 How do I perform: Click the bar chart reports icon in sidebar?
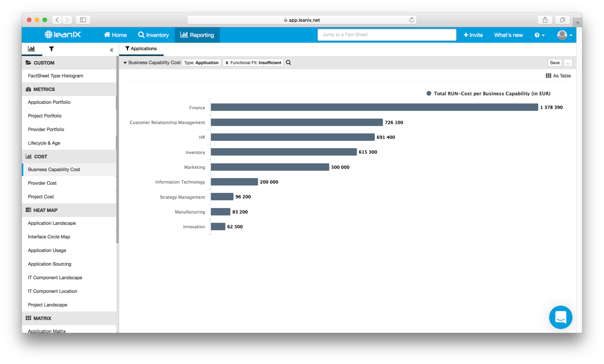coord(31,49)
